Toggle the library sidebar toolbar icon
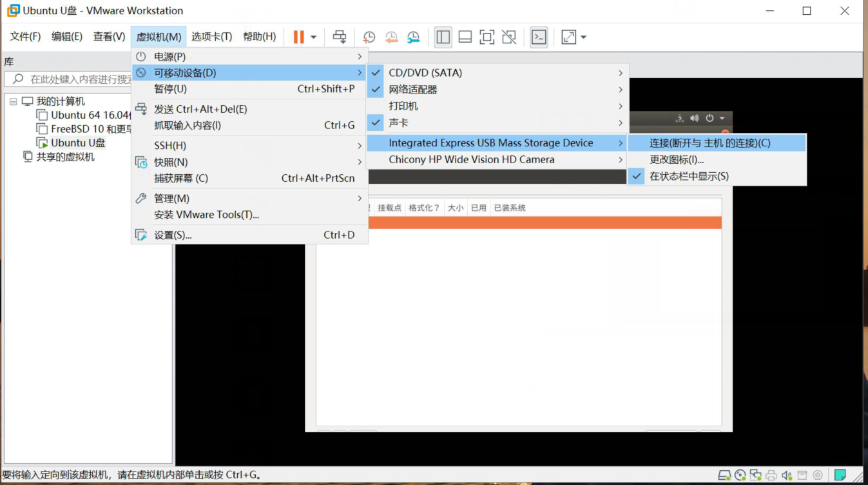 (443, 37)
